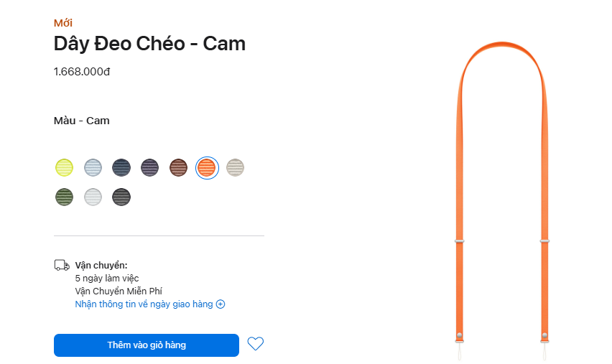Choose the light blue strap color
The width and height of the screenshot is (612, 364).
[93, 167]
